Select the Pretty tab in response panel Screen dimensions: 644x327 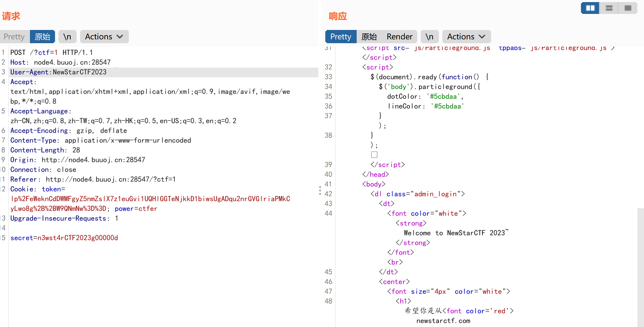click(x=341, y=37)
